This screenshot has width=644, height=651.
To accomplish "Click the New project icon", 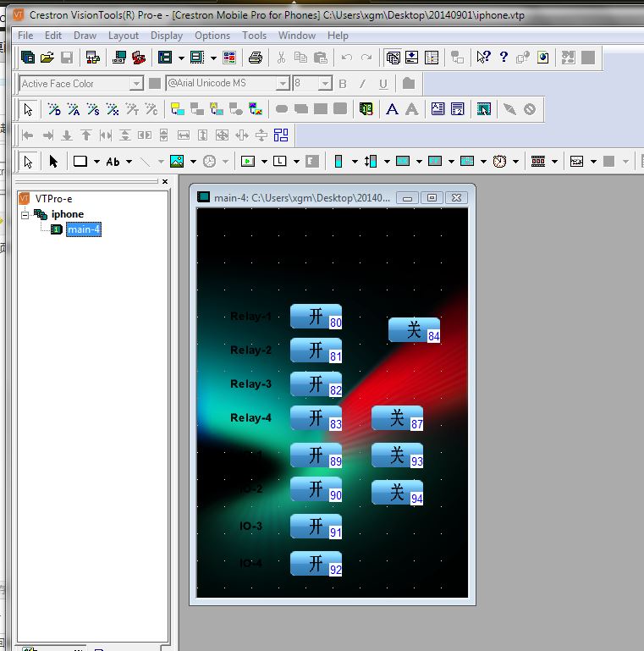I will tap(28, 58).
